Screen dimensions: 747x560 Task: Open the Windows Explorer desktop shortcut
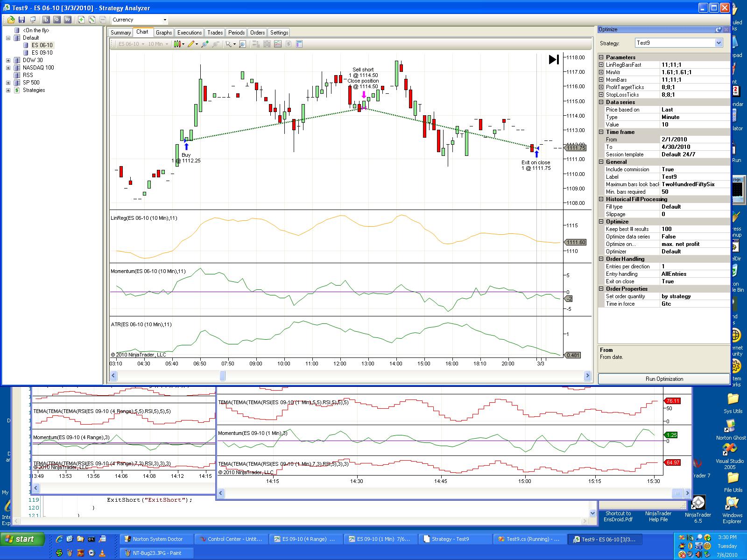pos(732,510)
